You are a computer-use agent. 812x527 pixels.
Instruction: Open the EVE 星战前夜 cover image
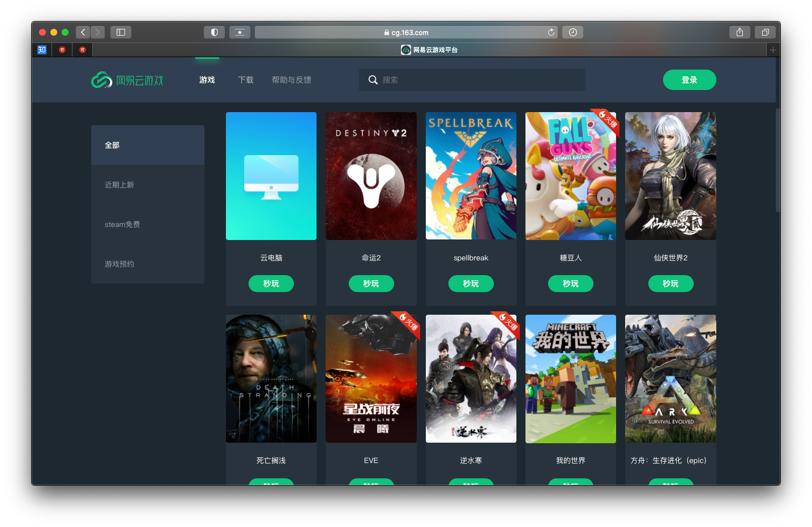click(371, 379)
